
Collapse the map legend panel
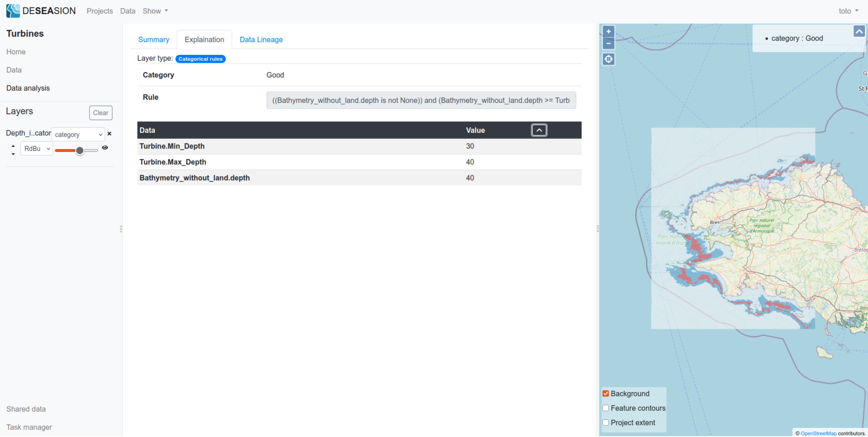point(859,32)
